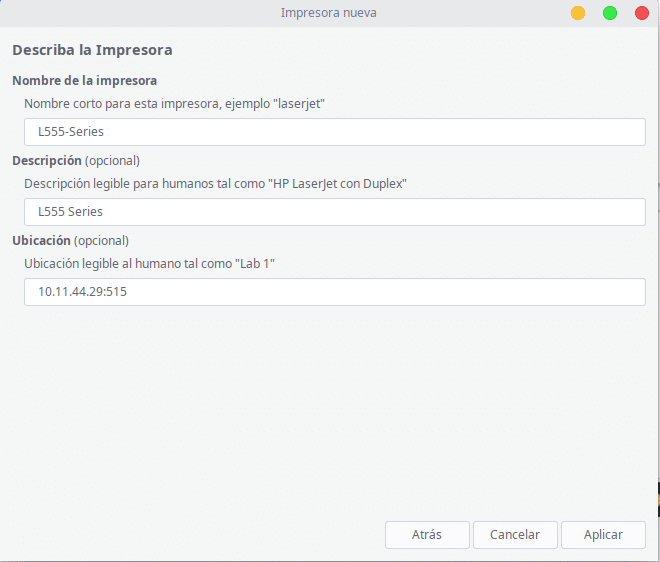The width and height of the screenshot is (660, 562).
Task: Click the '(opcional)' text next to Descripción
Action: point(112,160)
